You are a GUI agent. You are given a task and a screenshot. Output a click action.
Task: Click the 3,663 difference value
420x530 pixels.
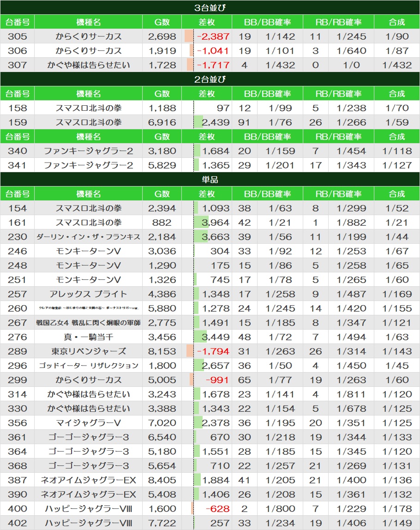click(x=215, y=236)
